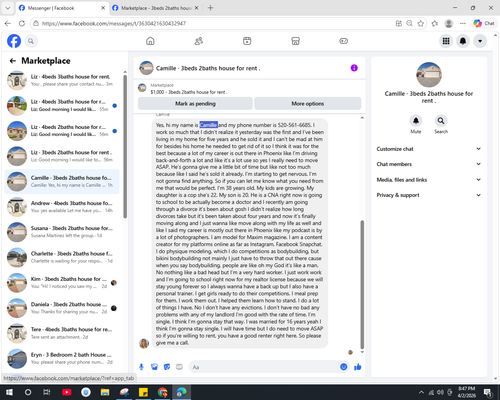Click Camille listing profile picture in right panel

tap(429, 75)
